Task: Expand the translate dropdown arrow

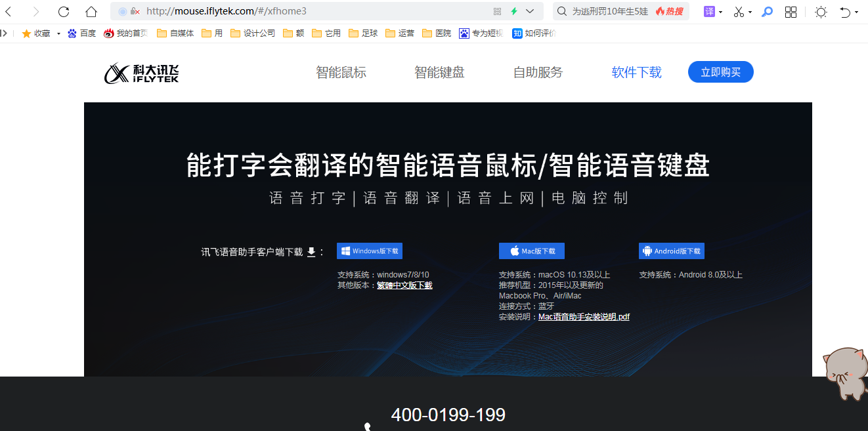Action: (721, 12)
